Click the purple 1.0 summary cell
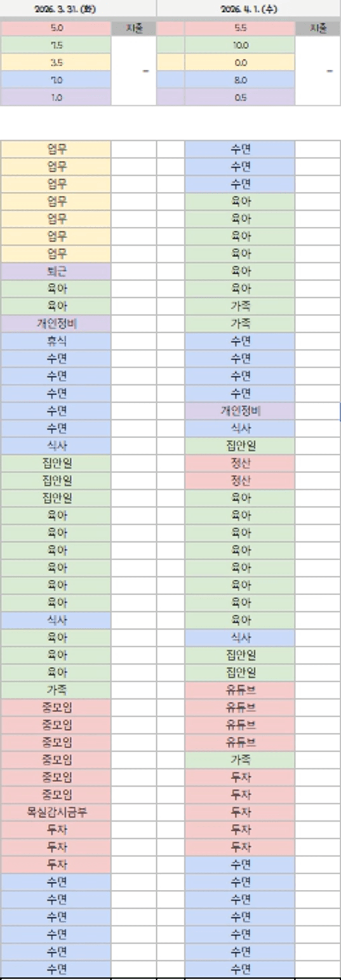 56,98
